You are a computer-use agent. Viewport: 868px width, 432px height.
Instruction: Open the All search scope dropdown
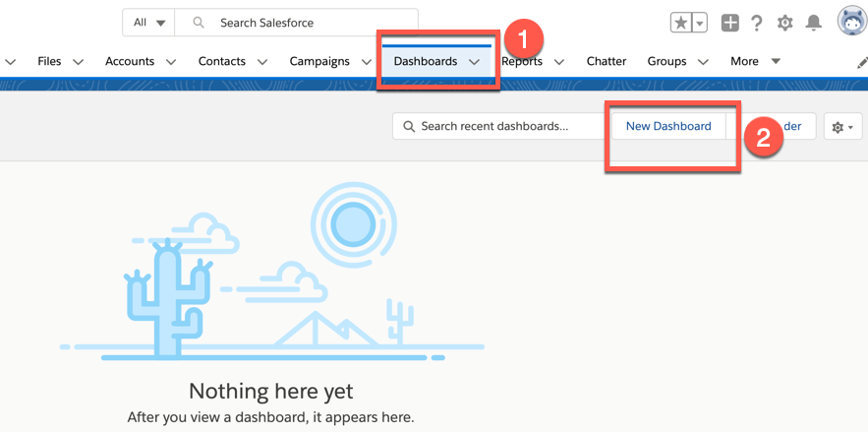click(148, 23)
